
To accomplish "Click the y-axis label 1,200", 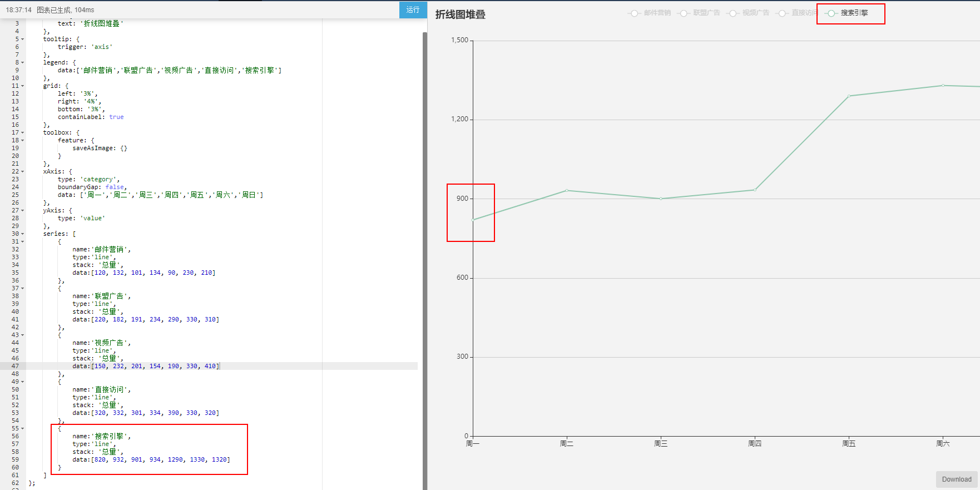I will pyautogui.click(x=459, y=119).
